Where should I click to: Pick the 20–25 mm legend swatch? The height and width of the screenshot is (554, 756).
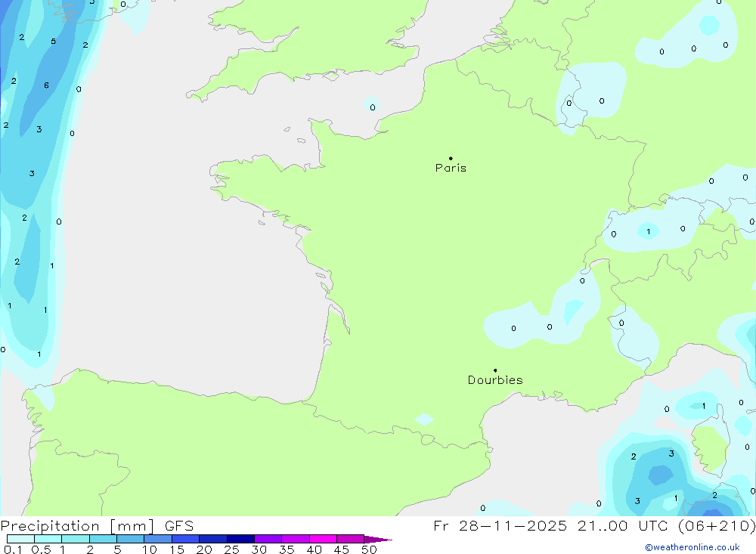(x=212, y=539)
